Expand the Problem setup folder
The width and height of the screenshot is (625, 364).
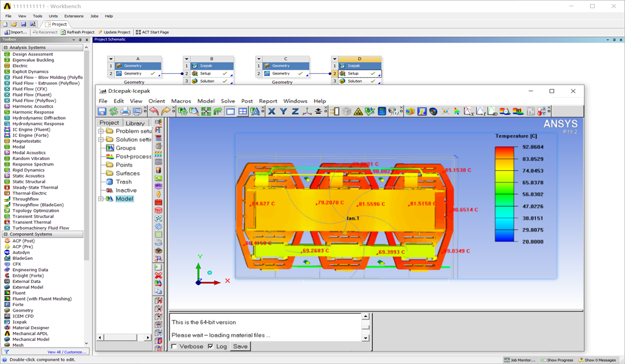click(101, 131)
